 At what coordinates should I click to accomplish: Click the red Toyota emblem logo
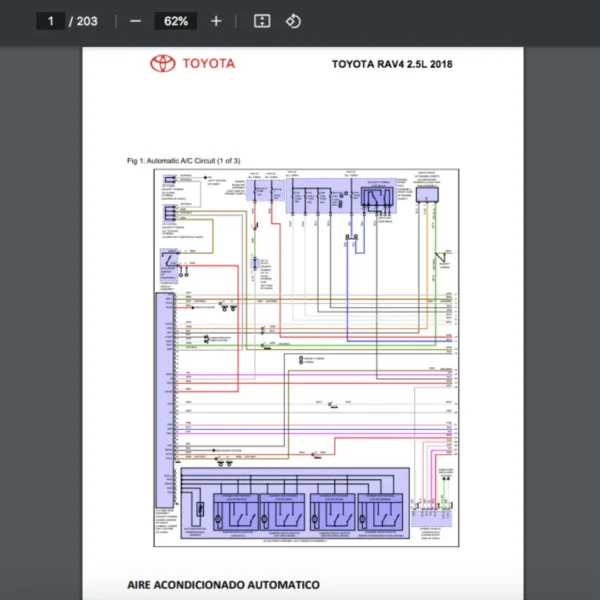[x=162, y=64]
